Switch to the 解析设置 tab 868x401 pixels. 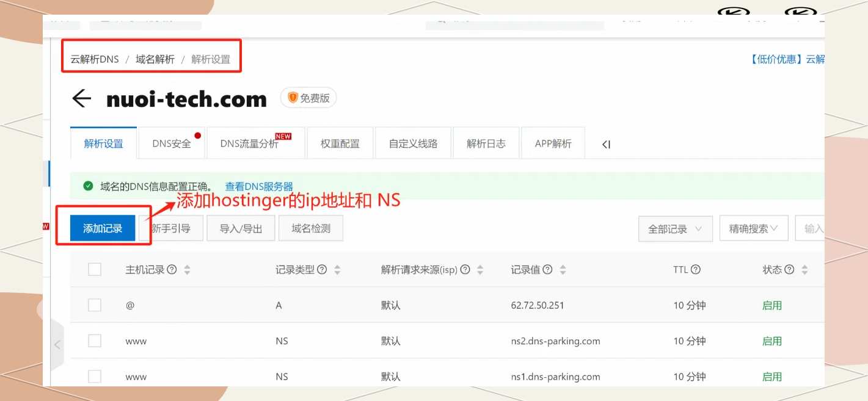click(104, 143)
